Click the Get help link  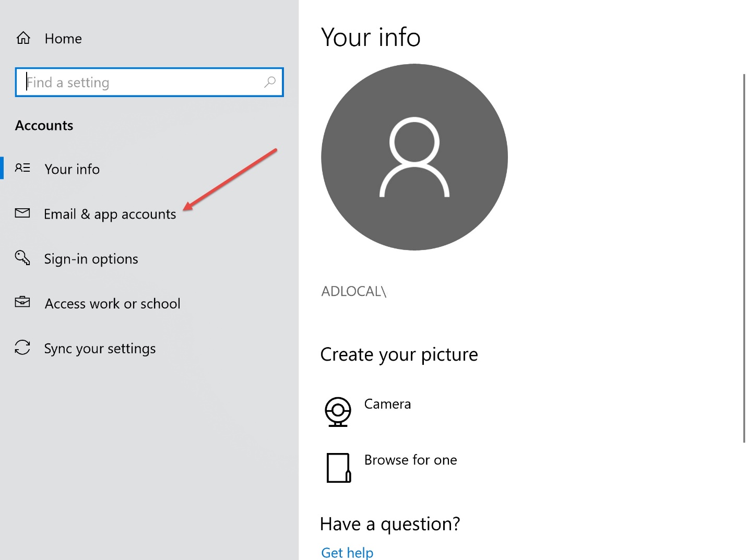pos(347,552)
